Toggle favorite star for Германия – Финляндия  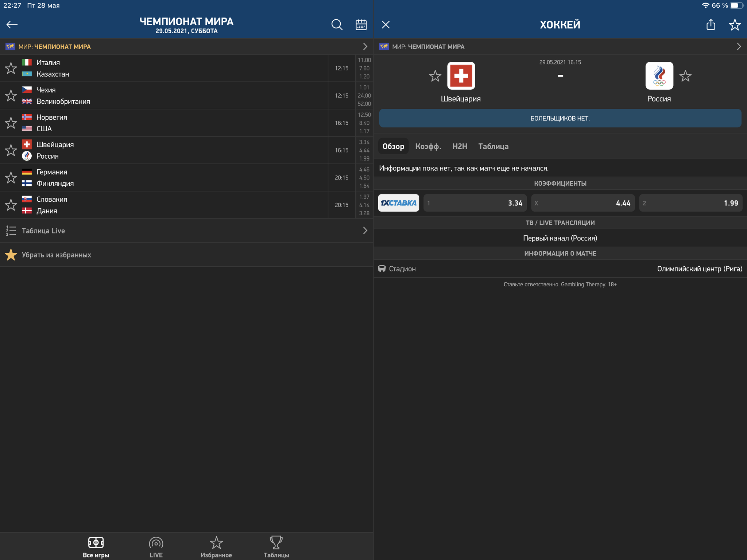point(11,178)
